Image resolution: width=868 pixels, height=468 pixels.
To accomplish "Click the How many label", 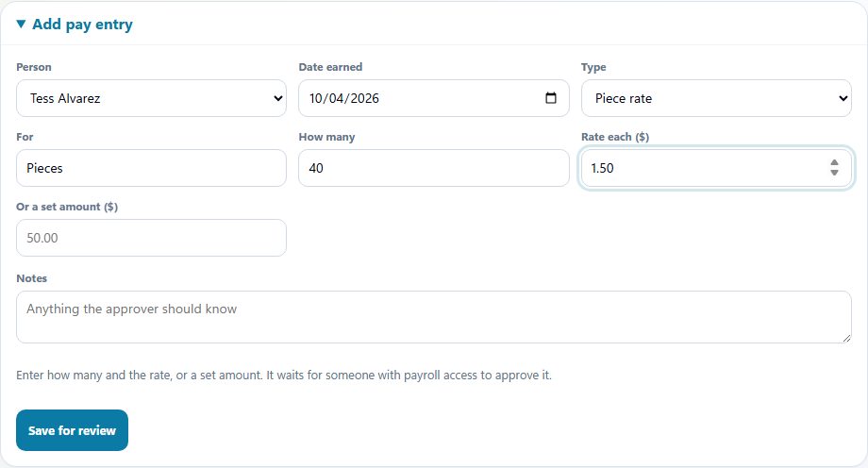I will (x=326, y=137).
